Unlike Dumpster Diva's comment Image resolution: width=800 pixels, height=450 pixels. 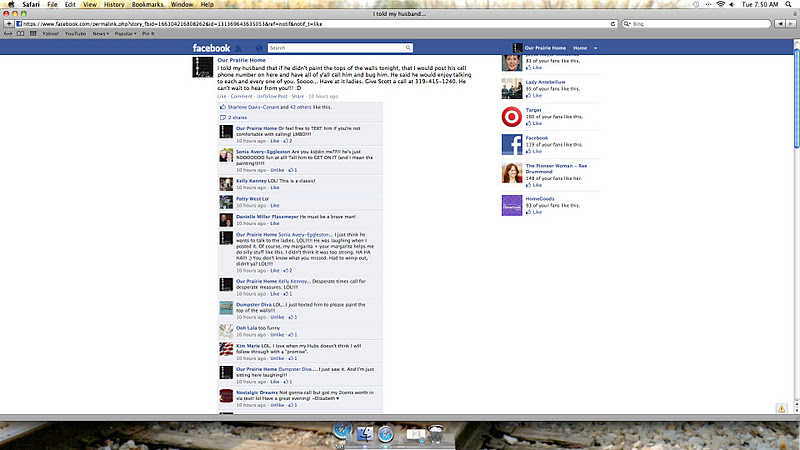click(277, 317)
